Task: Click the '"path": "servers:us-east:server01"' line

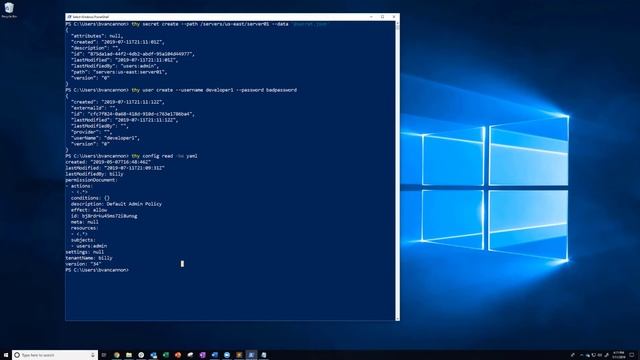Action: (119, 72)
